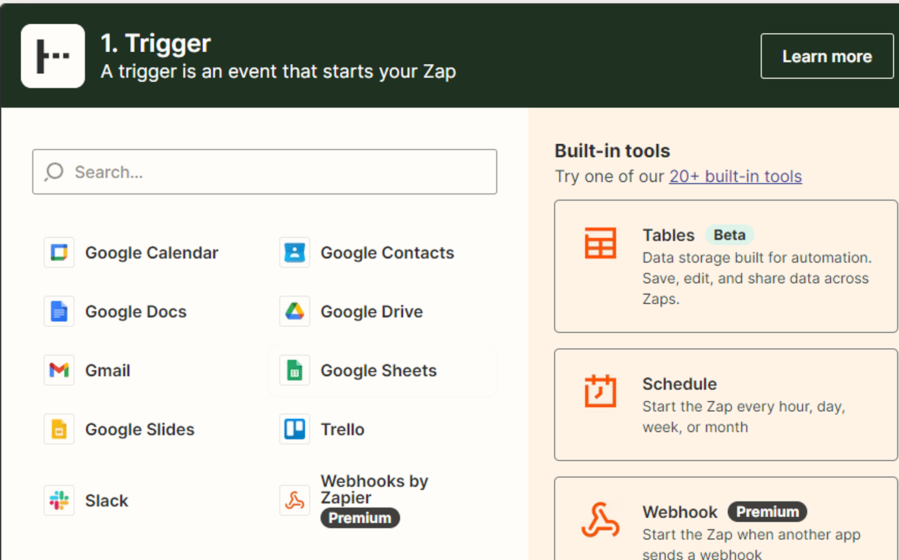Click the search magnifier icon

(x=54, y=171)
